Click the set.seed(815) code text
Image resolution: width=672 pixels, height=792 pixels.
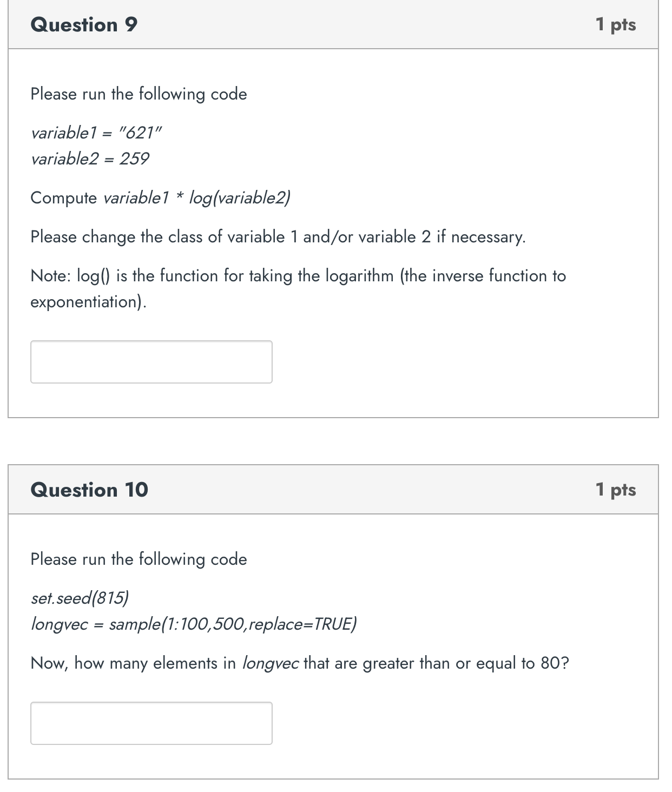pyautogui.click(x=80, y=598)
